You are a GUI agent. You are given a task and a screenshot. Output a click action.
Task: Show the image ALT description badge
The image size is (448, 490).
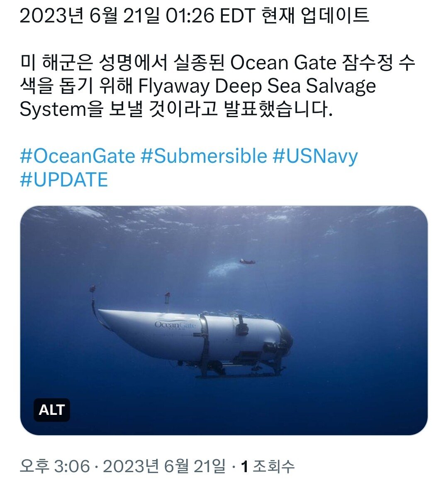pos(52,410)
